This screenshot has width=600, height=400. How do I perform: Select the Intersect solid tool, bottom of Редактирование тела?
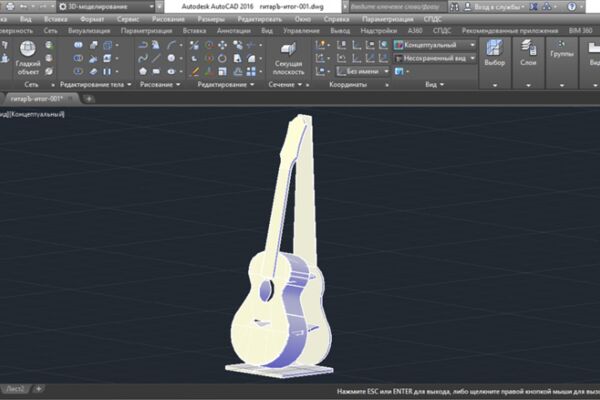tap(78, 71)
